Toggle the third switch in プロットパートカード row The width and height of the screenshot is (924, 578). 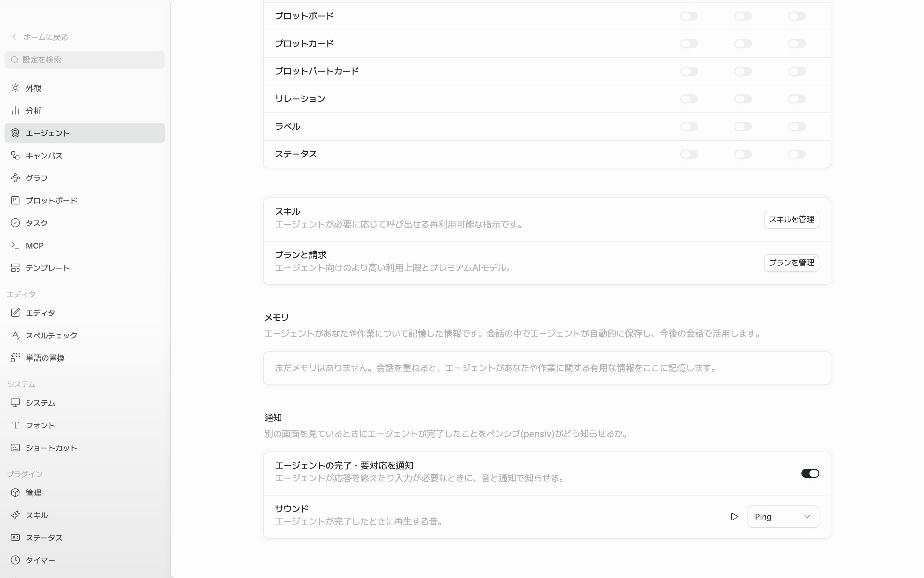[797, 72]
